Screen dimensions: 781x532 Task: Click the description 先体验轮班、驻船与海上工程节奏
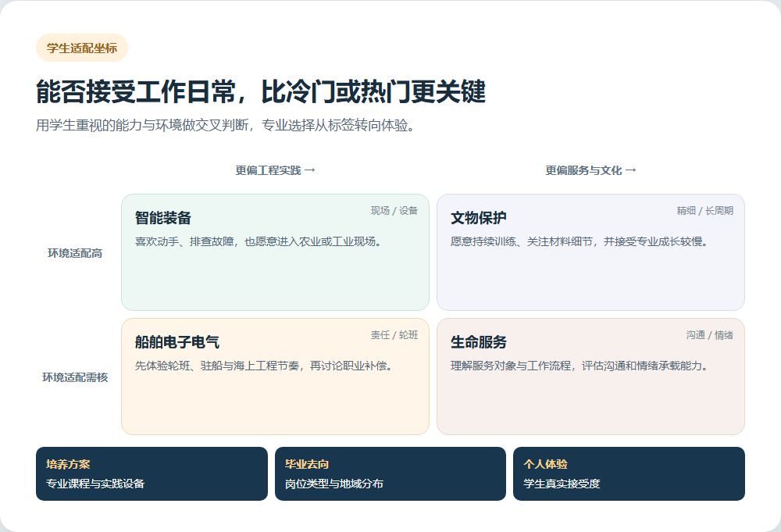click(x=264, y=366)
